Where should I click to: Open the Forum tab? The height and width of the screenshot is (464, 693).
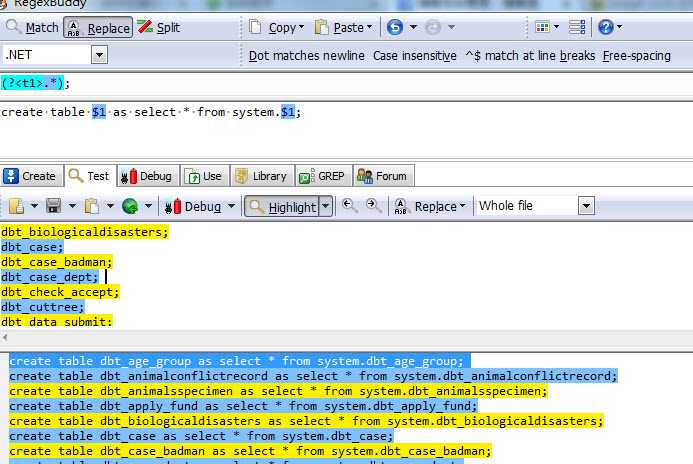[383, 176]
